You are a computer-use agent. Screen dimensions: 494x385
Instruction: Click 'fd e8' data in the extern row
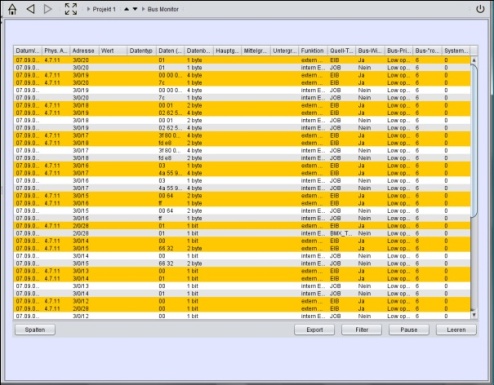170,143
